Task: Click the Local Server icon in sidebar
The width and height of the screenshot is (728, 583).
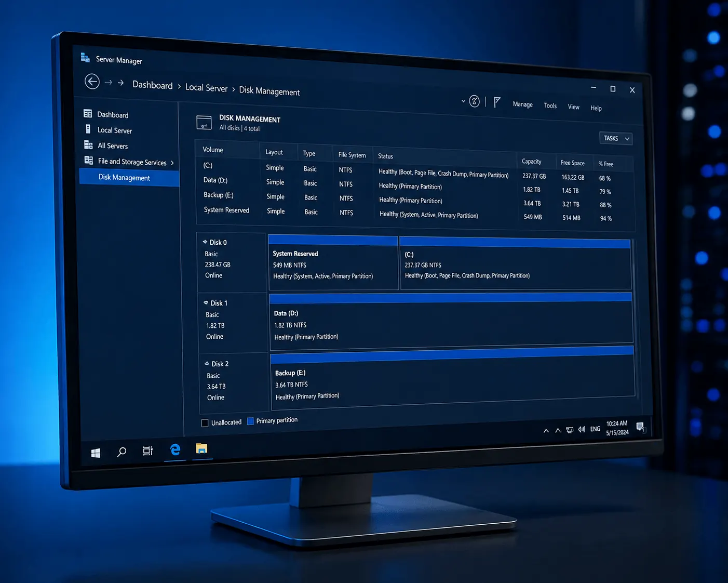Action: 88,128
